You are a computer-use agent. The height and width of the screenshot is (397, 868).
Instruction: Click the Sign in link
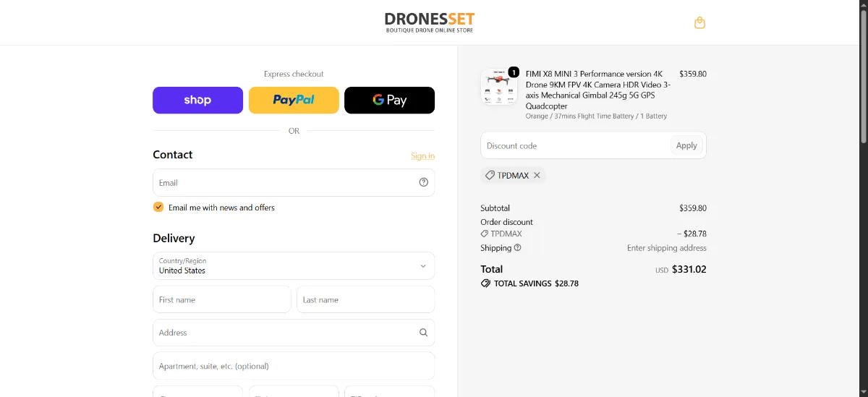click(x=422, y=155)
